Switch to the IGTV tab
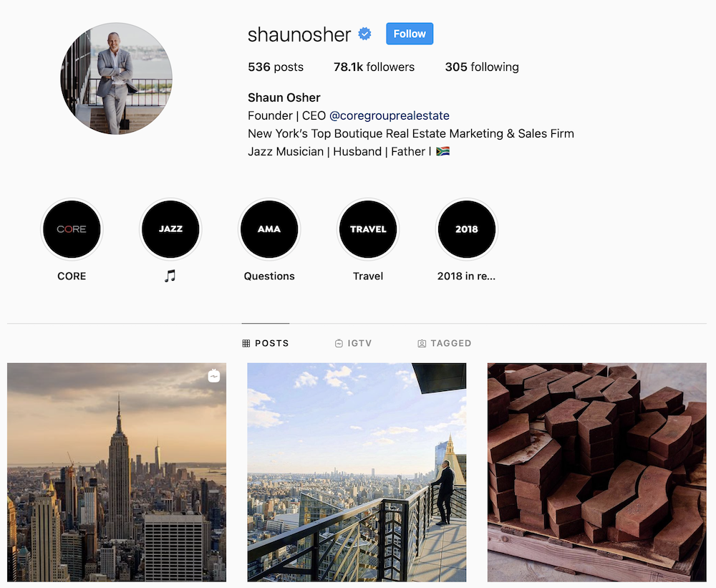 [x=354, y=343]
